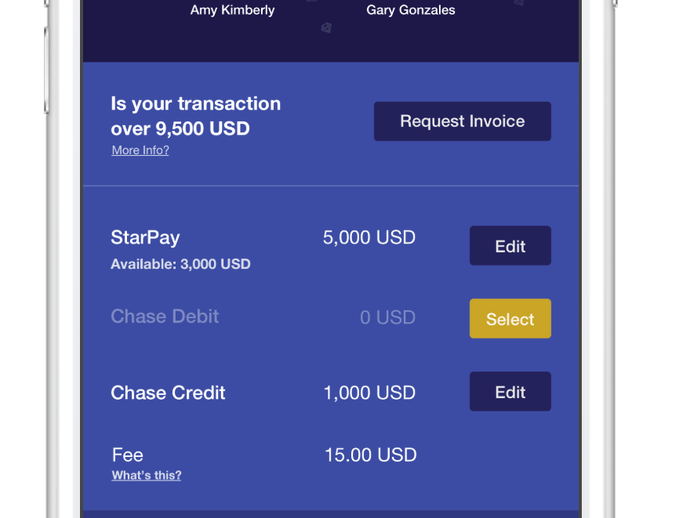Click the Fee label

[127, 455]
